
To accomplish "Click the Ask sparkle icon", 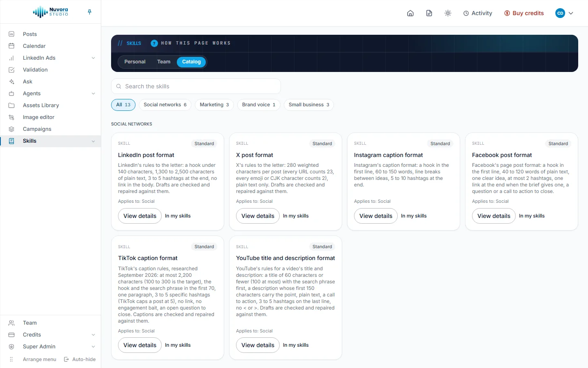I will [x=11, y=81].
